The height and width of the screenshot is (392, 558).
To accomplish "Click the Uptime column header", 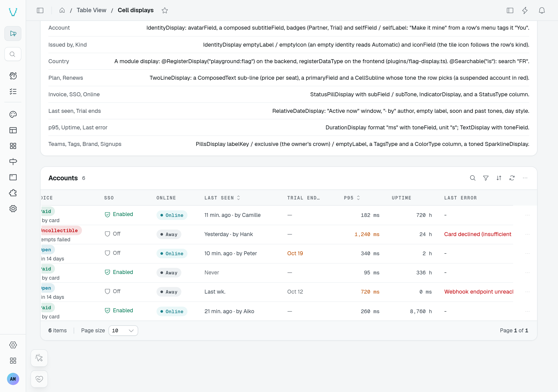I will [x=401, y=198].
